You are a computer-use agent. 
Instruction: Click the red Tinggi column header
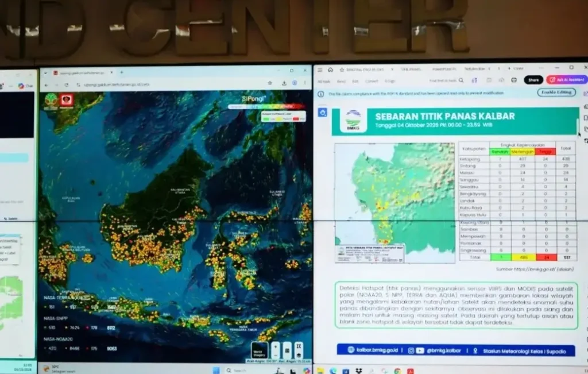point(546,152)
